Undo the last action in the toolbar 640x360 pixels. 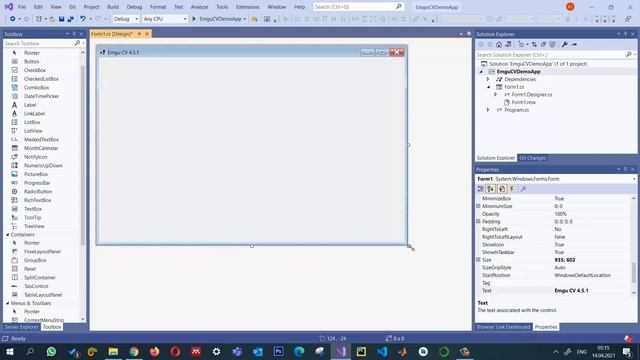point(83,19)
